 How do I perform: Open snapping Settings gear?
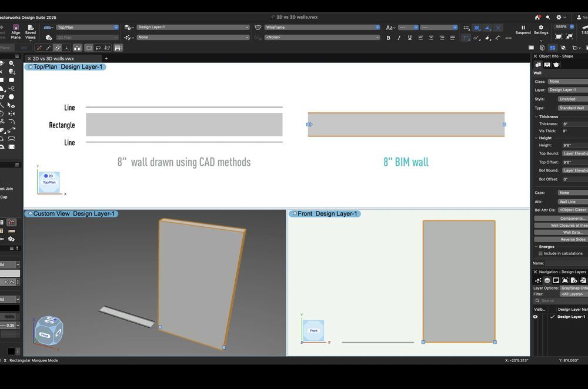pyautogui.click(x=541, y=29)
